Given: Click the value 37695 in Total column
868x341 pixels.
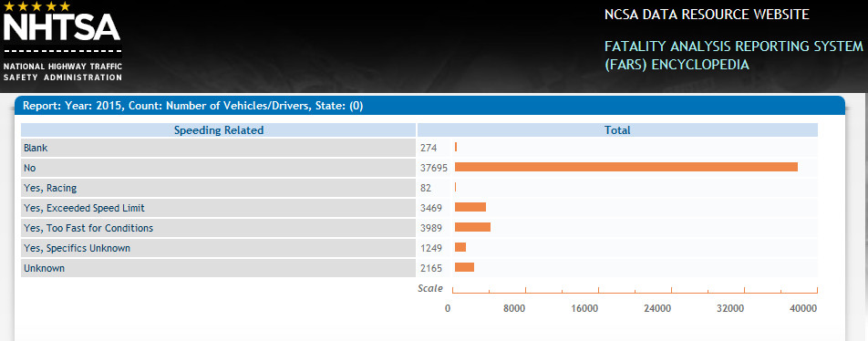Looking at the screenshot, I should (433, 168).
